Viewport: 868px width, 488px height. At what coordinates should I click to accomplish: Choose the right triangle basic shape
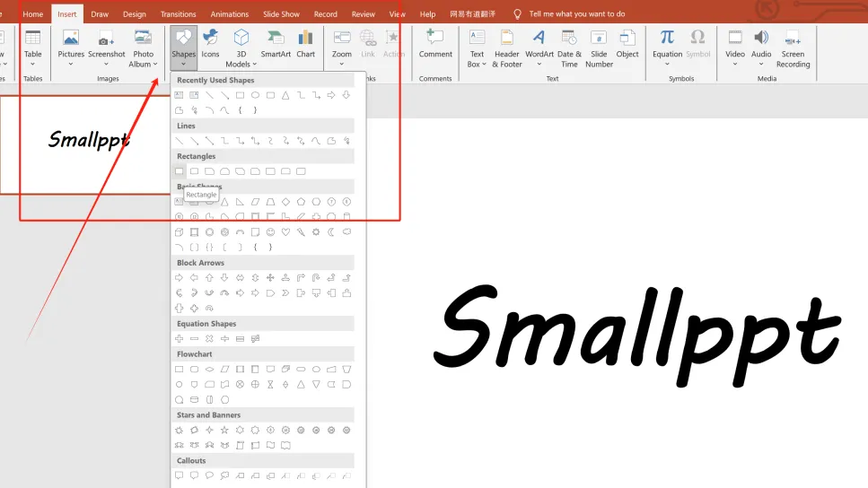[240, 202]
